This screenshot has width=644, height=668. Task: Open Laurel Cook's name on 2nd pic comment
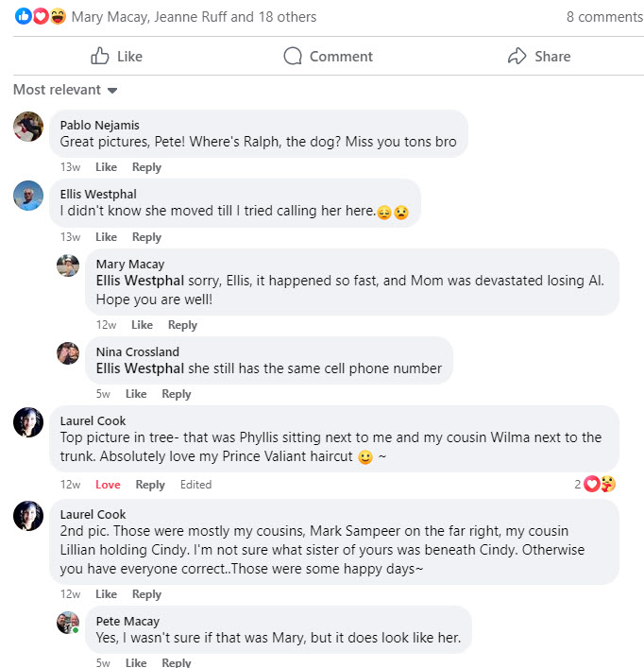click(x=93, y=515)
